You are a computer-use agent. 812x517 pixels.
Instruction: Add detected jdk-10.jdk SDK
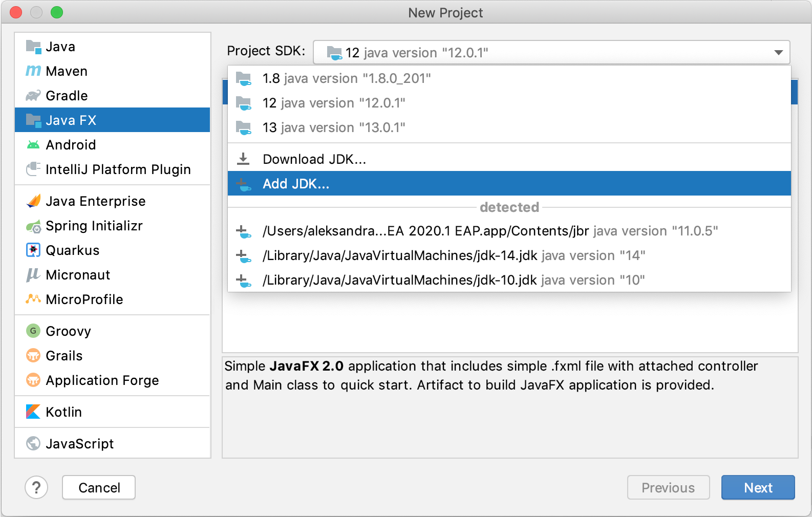pyautogui.click(x=509, y=280)
